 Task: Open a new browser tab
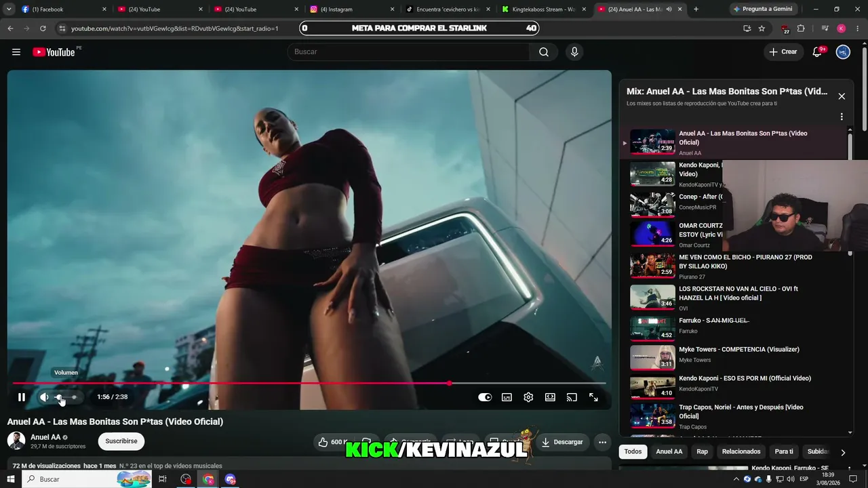[x=696, y=9]
